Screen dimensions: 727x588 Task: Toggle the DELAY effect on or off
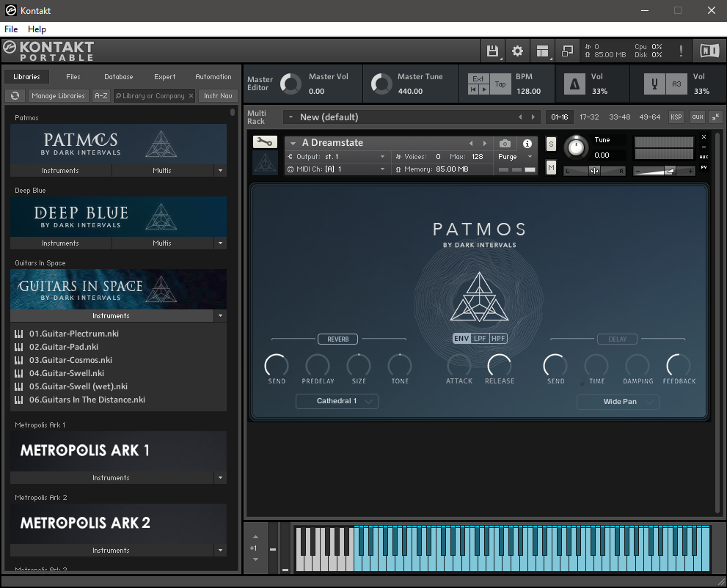(x=617, y=339)
